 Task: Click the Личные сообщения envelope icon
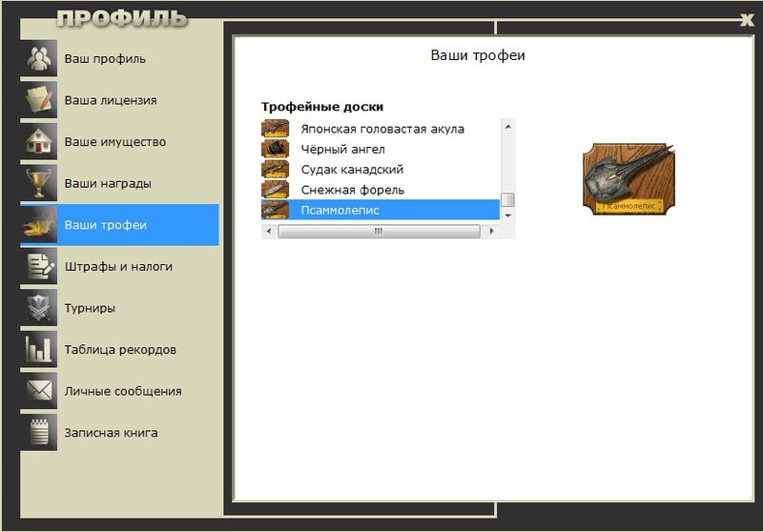click(x=39, y=391)
